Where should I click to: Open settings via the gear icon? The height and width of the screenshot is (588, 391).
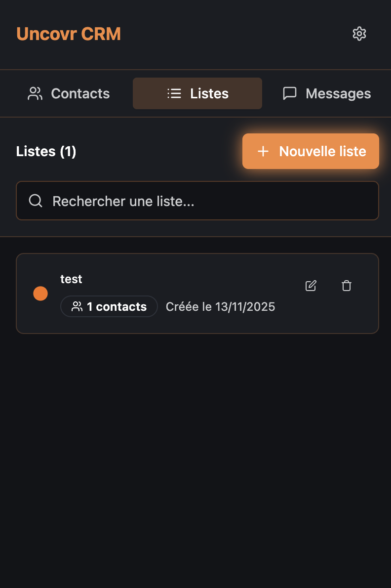point(359,34)
